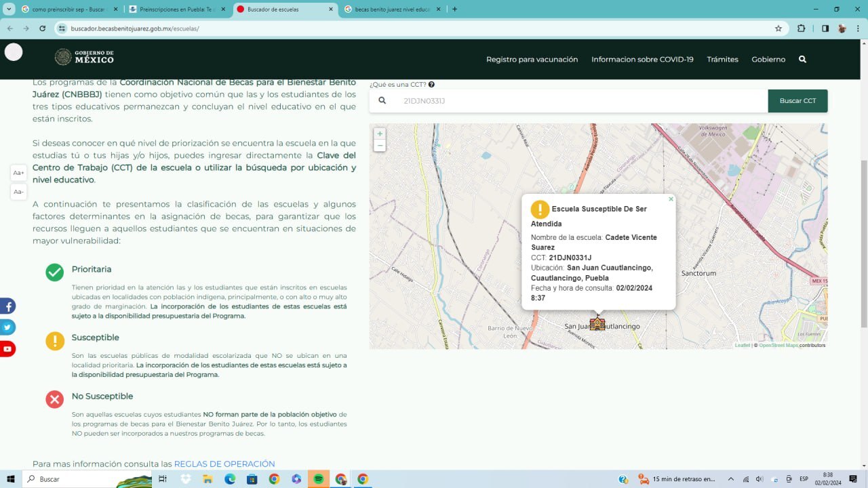Open File Explorer from the taskbar
Viewport: 868px width, 488px height.
click(x=208, y=479)
